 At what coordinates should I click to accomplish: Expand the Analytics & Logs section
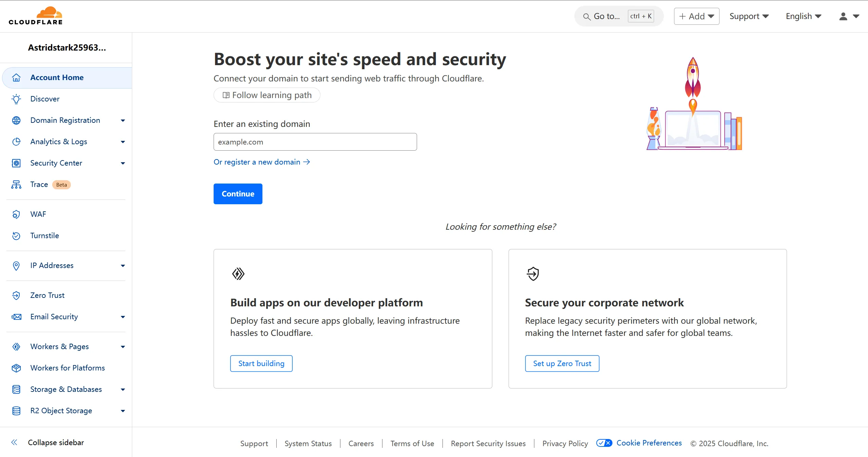click(123, 142)
